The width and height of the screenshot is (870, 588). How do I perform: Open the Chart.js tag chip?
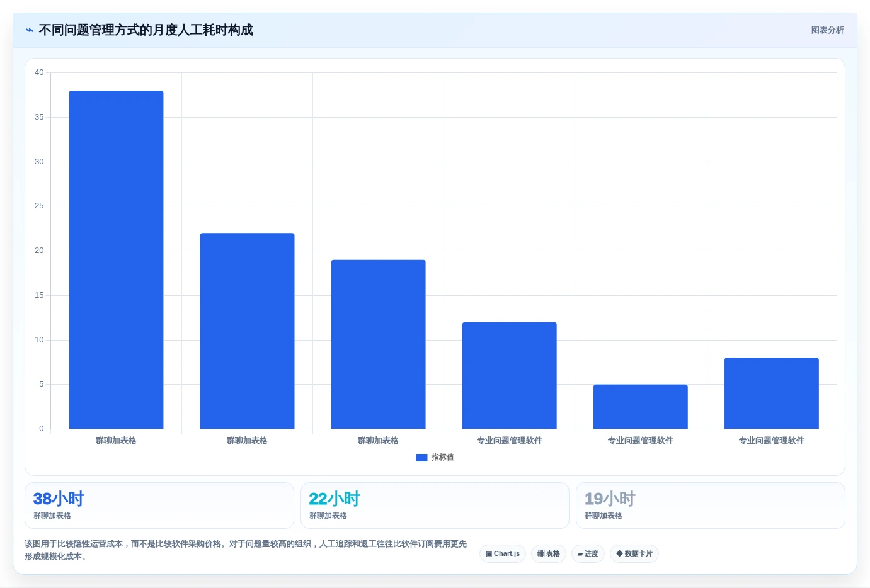(503, 554)
